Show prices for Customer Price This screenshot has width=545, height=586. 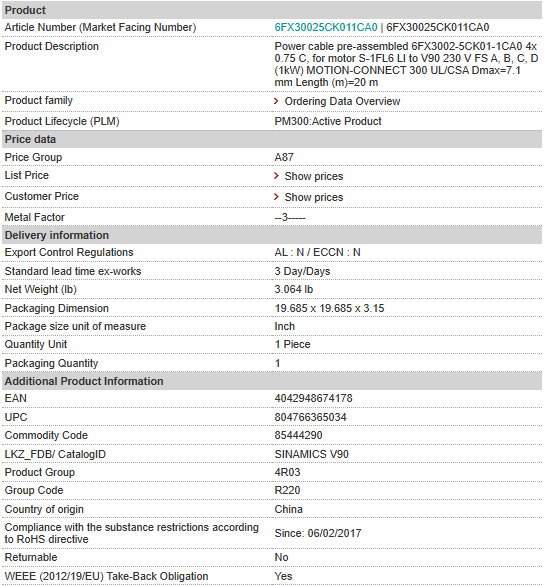tap(314, 197)
